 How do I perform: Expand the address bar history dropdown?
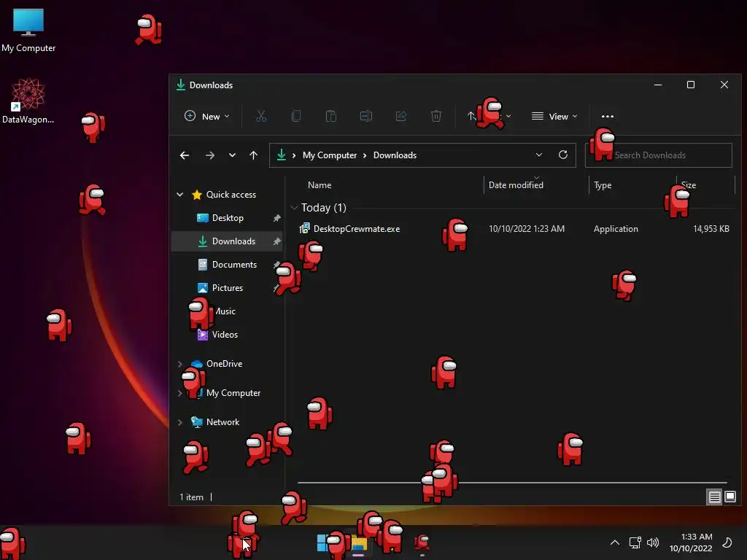[x=539, y=155]
